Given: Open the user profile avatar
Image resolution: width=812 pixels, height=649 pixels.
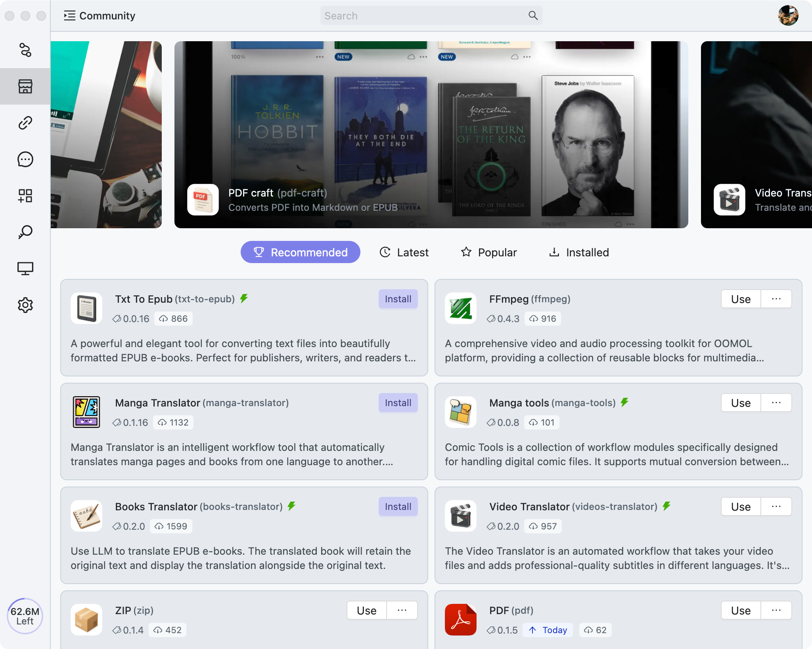Looking at the screenshot, I should coord(788,15).
